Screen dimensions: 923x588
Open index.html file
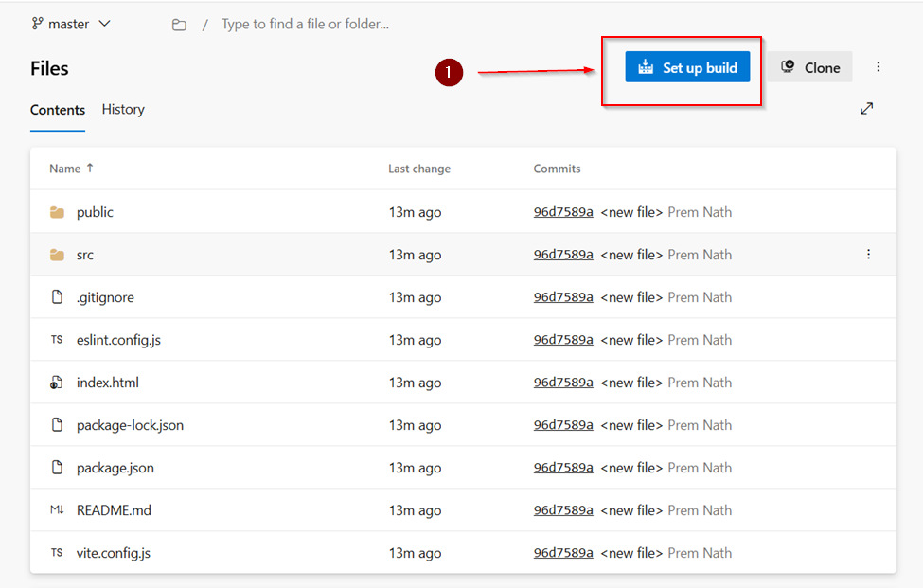click(x=108, y=383)
